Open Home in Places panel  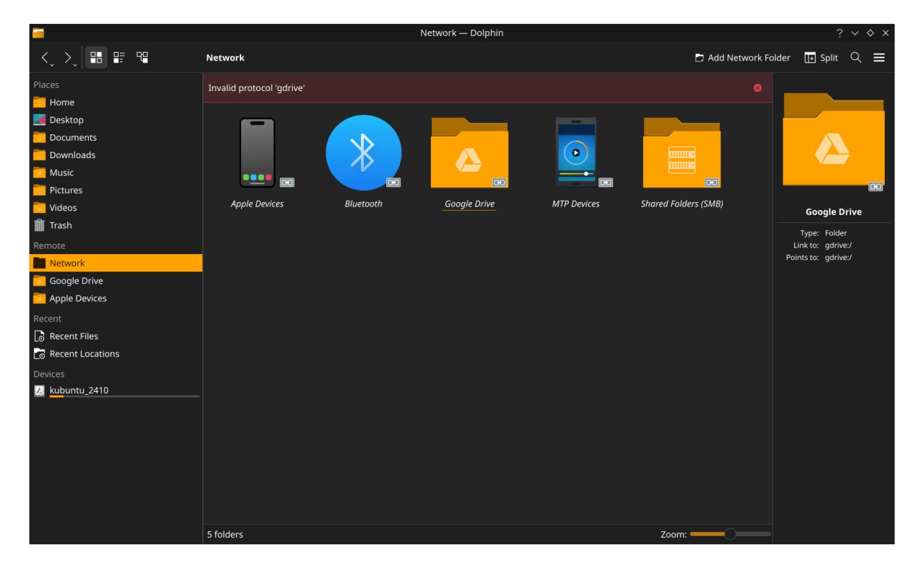115,103
